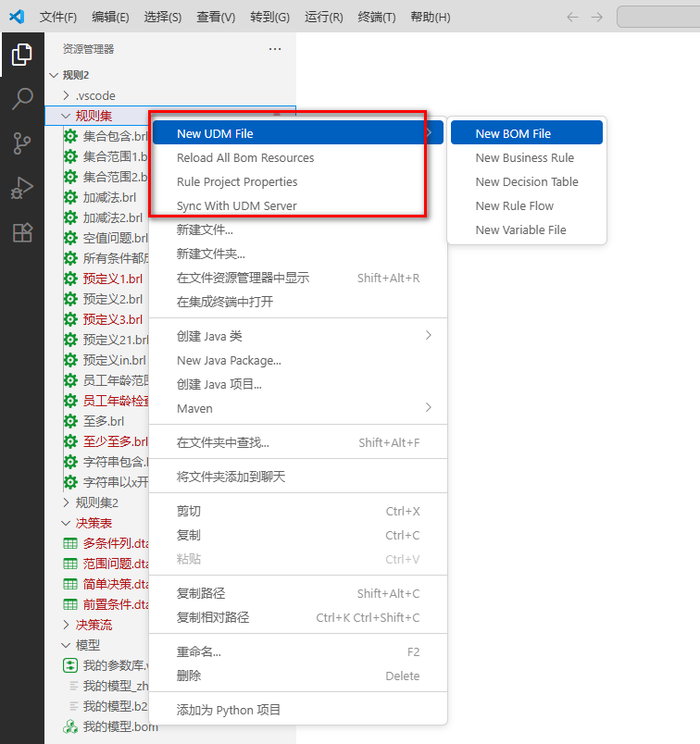Open the Source Control view icon
The height and width of the screenshot is (744, 700).
pos(21,143)
